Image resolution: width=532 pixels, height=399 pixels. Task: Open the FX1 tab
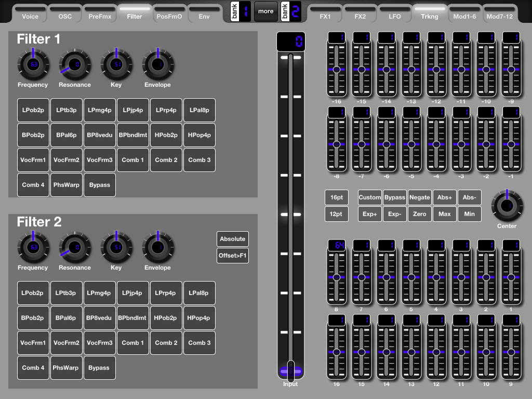(x=325, y=14)
